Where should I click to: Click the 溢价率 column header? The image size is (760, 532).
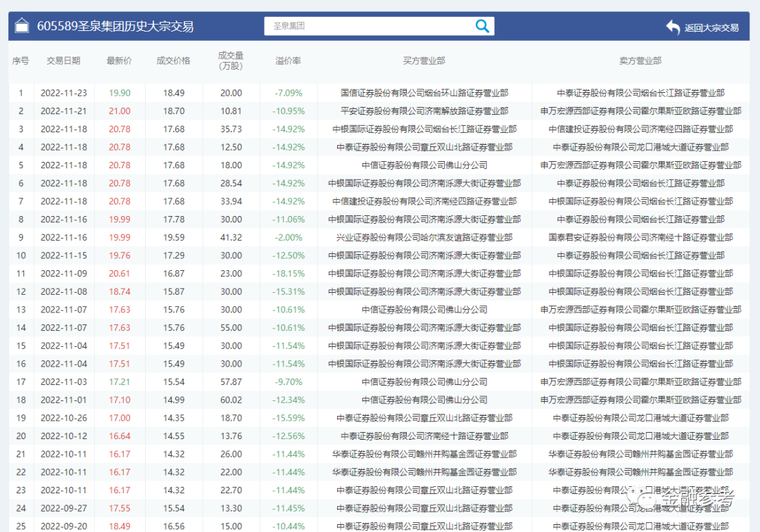pyautogui.click(x=289, y=61)
